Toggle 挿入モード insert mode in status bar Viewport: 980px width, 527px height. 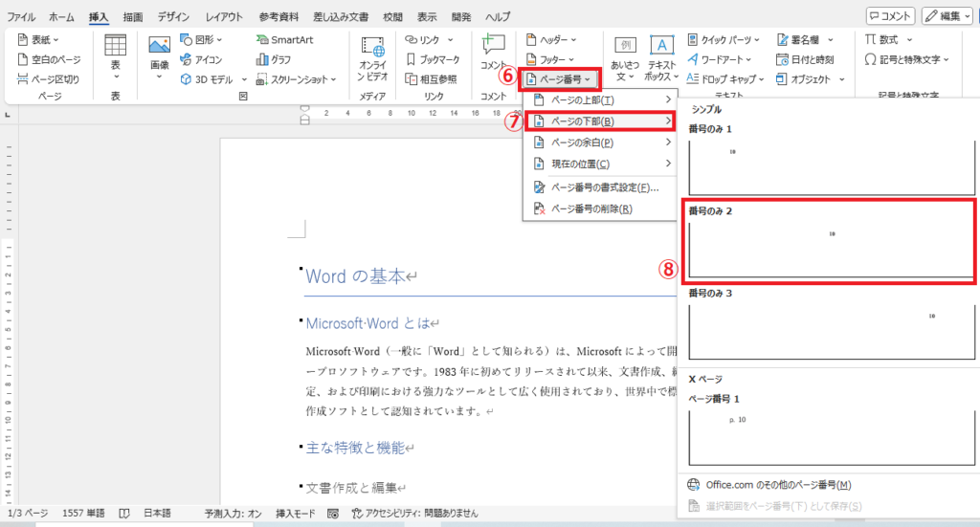[x=296, y=514]
